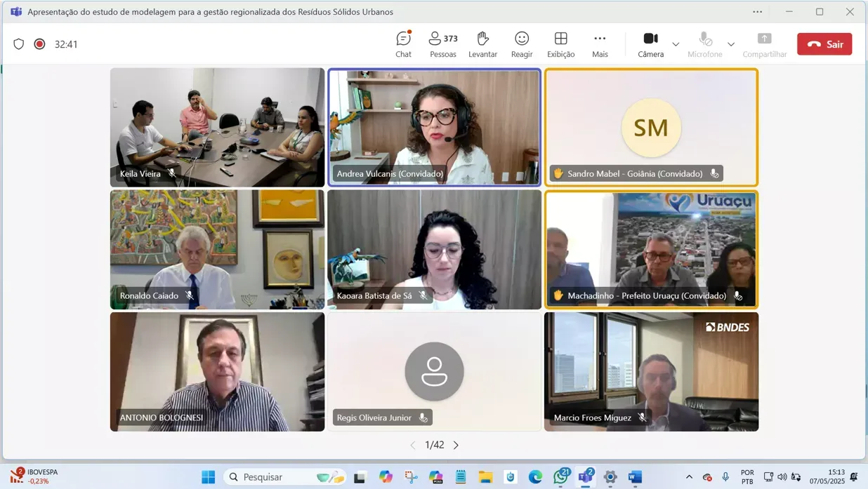Open the Exibição view options
This screenshot has width=868, height=489.
[x=560, y=44]
